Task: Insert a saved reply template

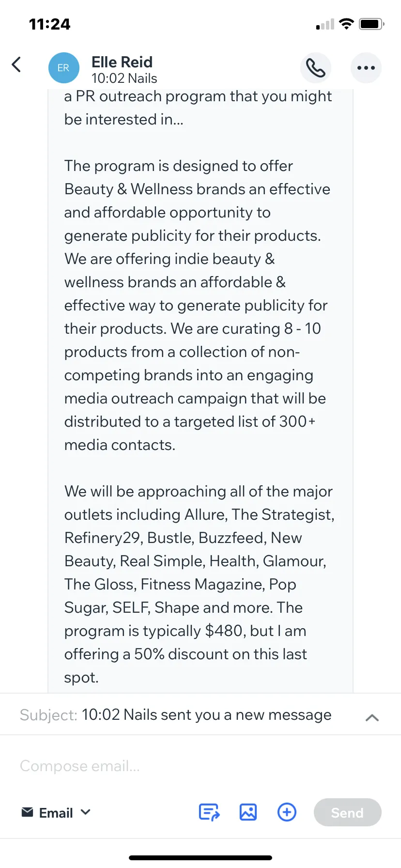Action: 209,812
